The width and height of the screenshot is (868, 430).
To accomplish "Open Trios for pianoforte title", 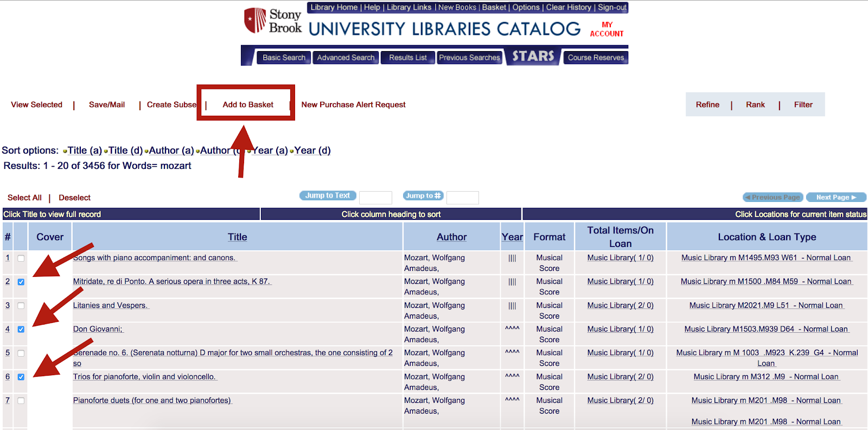I will (x=145, y=377).
